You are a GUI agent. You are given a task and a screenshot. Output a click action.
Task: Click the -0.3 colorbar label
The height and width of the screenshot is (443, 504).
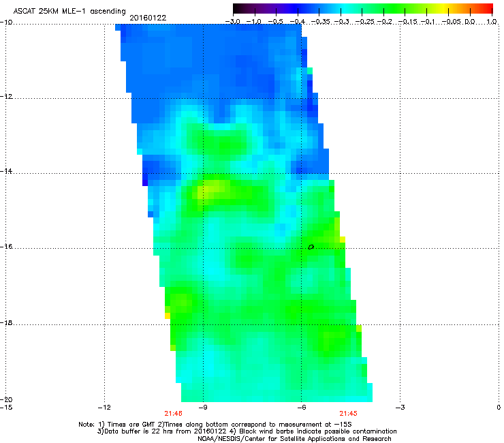[x=341, y=22]
